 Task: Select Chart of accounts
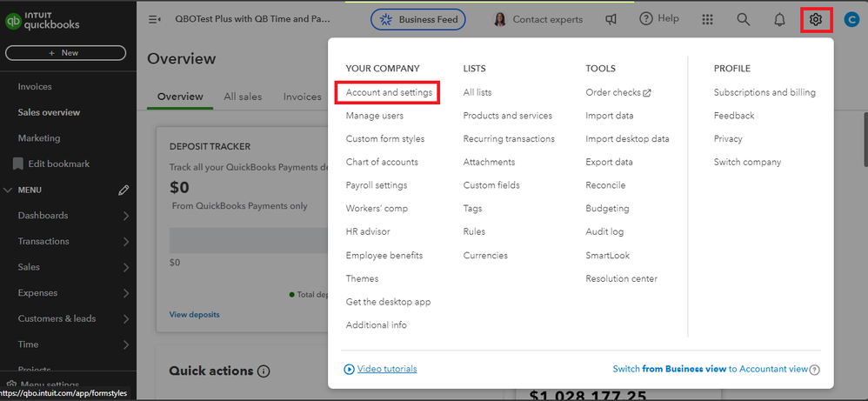(382, 162)
